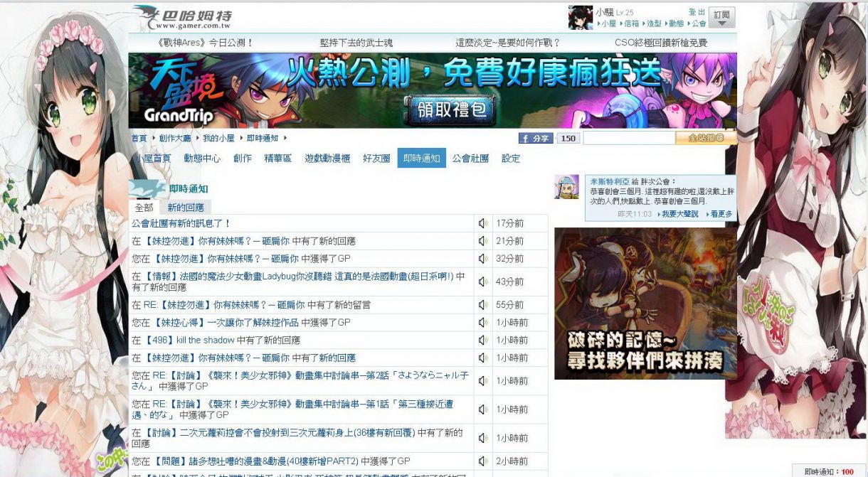Switch to the 新的回應 notifications tab
The width and height of the screenshot is (868, 477).
coord(186,208)
